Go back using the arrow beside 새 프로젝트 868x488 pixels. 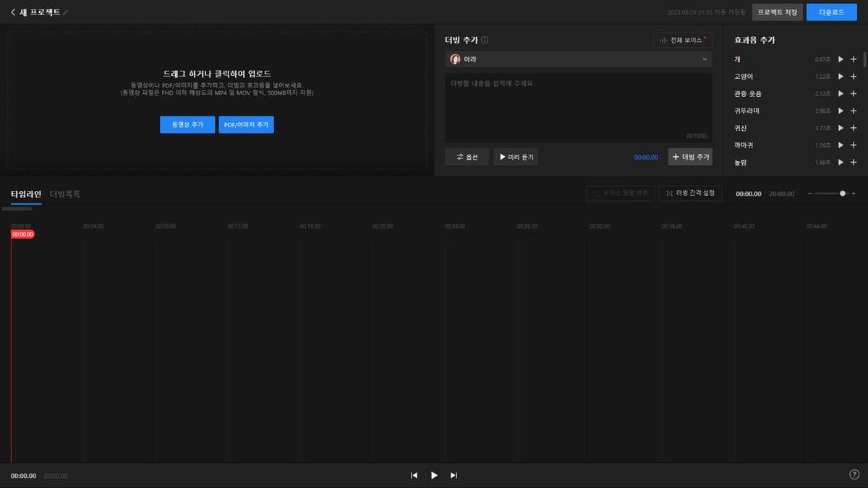pos(13,12)
